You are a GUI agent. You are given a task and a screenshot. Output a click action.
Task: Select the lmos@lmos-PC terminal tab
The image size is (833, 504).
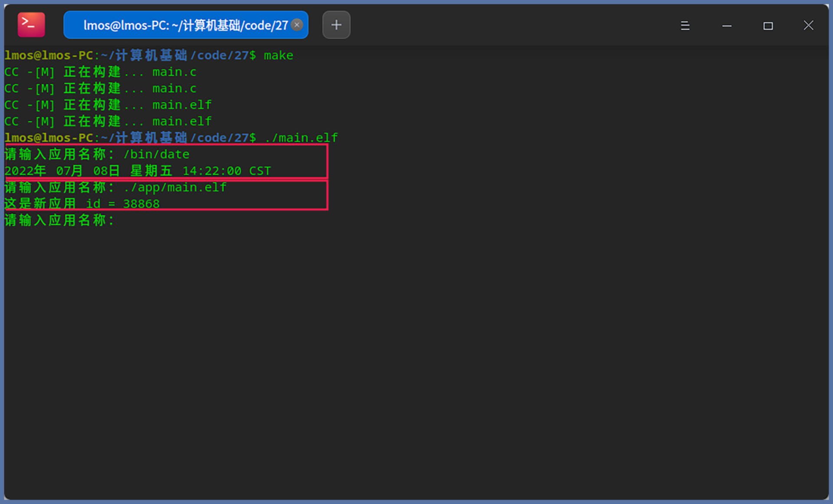click(x=185, y=25)
